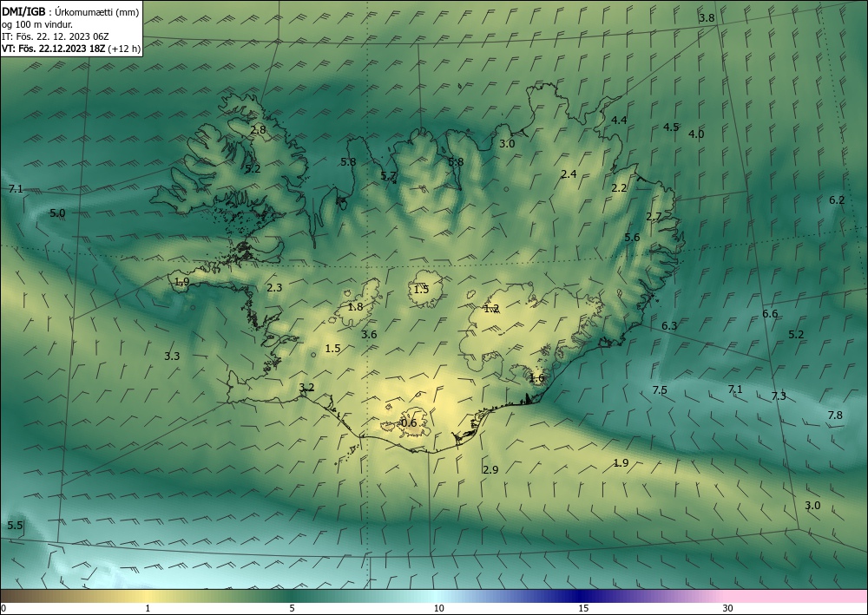Viewport: 868px width, 615px height.
Task: Click the 6.2 value on the map
Action: coord(837,200)
